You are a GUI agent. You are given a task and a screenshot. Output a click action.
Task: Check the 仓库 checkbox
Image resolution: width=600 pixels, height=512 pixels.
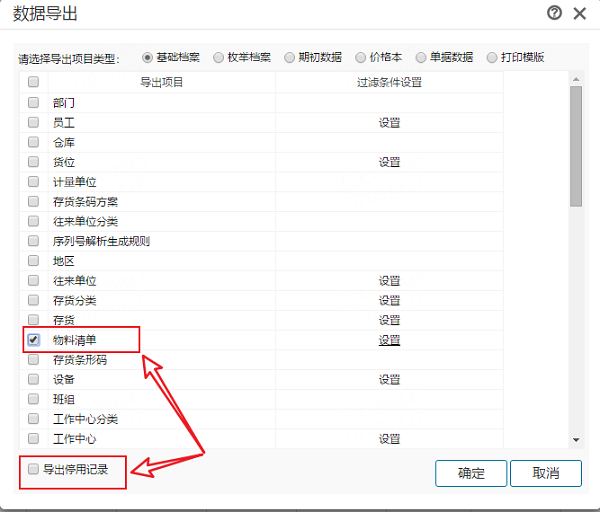pyautogui.click(x=33, y=142)
